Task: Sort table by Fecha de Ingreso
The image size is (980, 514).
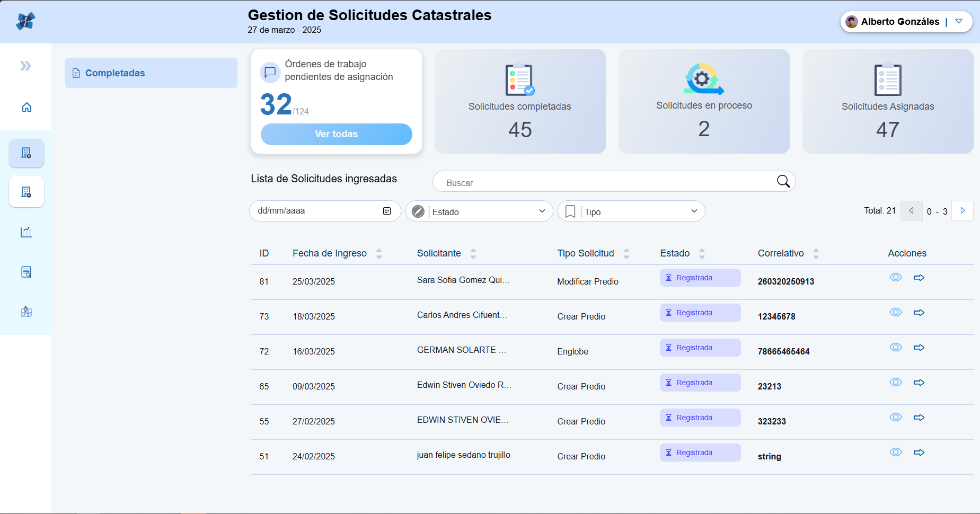Action: point(379,254)
